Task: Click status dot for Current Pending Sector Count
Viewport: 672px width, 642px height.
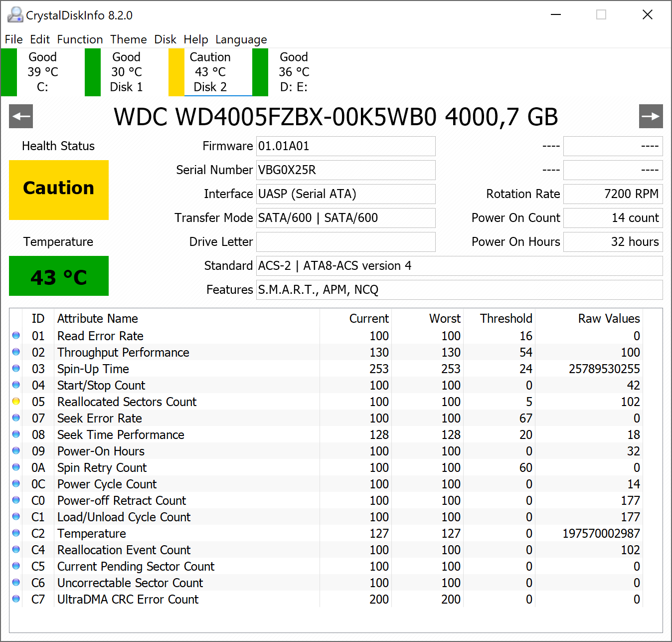Action: tap(16, 566)
